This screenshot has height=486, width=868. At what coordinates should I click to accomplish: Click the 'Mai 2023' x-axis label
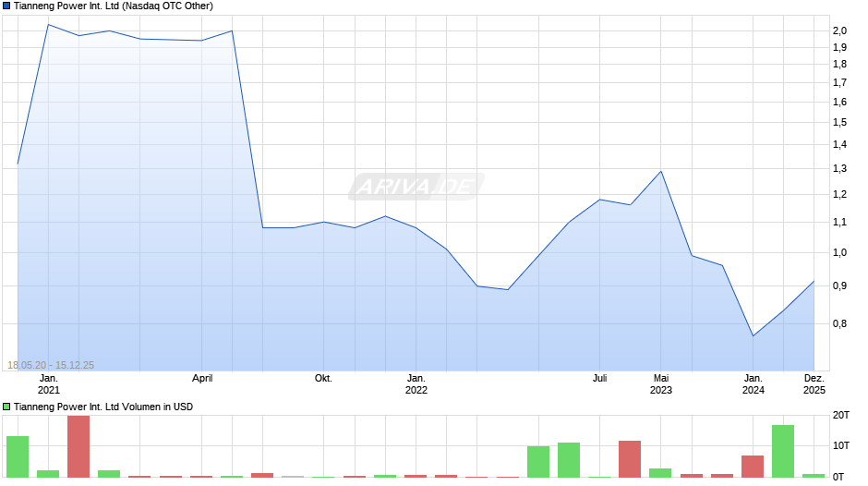661,384
